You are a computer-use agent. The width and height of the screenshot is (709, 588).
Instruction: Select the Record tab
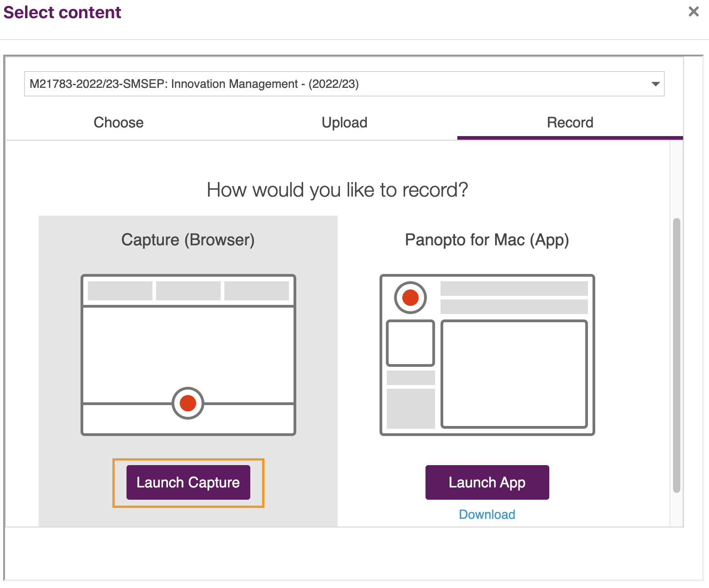tap(570, 122)
